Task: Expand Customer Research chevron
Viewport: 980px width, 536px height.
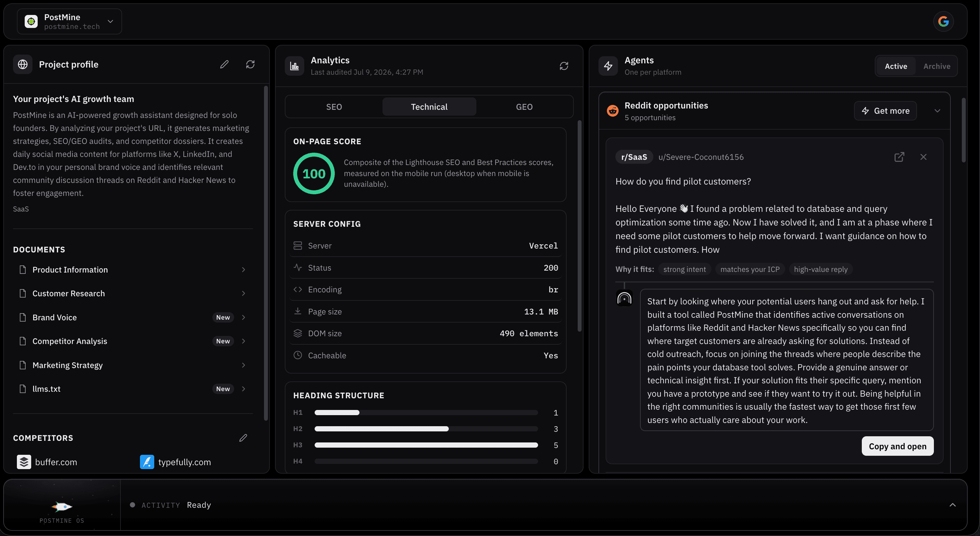Action: coord(244,293)
